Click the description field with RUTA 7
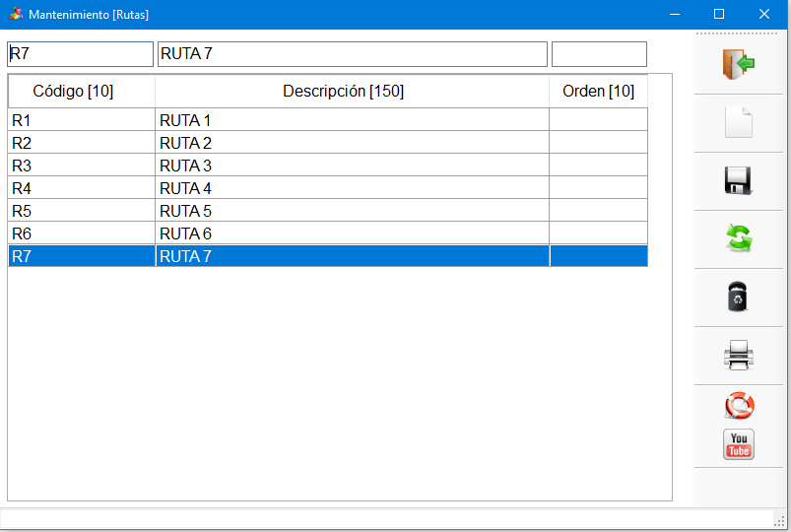This screenshot has width=791, height=532. coord(352,54)
